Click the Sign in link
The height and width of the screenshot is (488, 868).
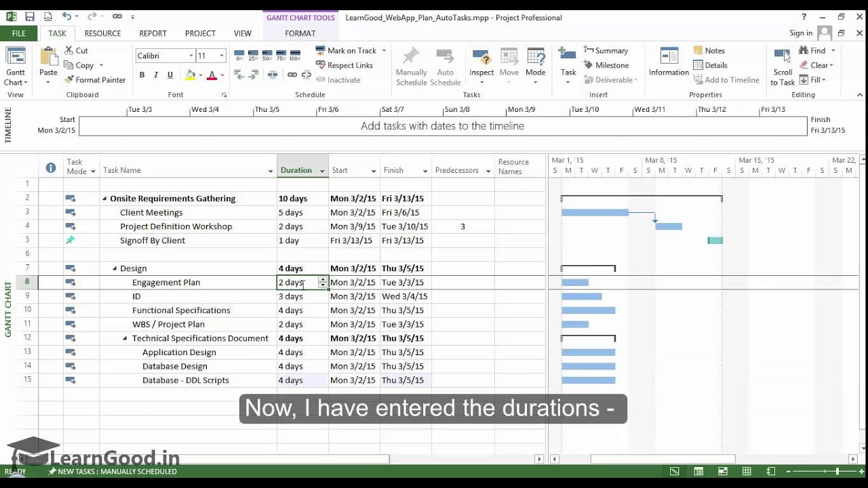pos(801,33)
